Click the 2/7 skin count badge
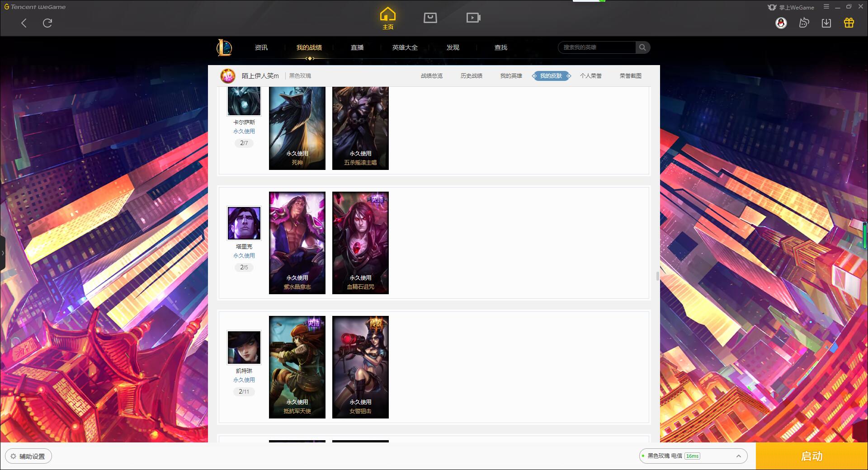This screenshot has height=470, width=868. pyautogui.click(x=244, y=143)
